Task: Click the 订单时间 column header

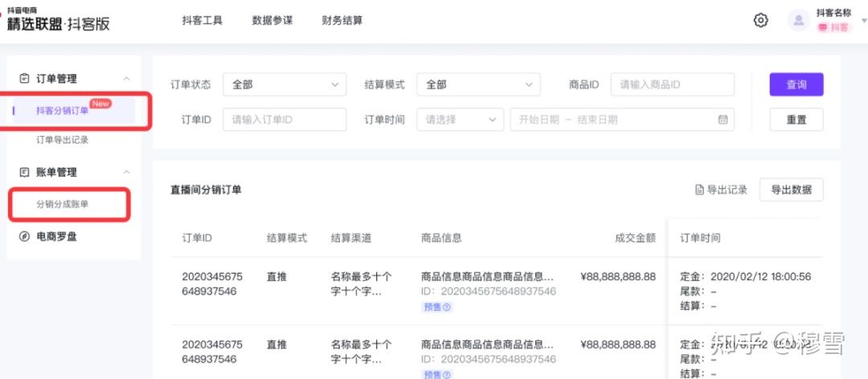Action: (700, 238)
